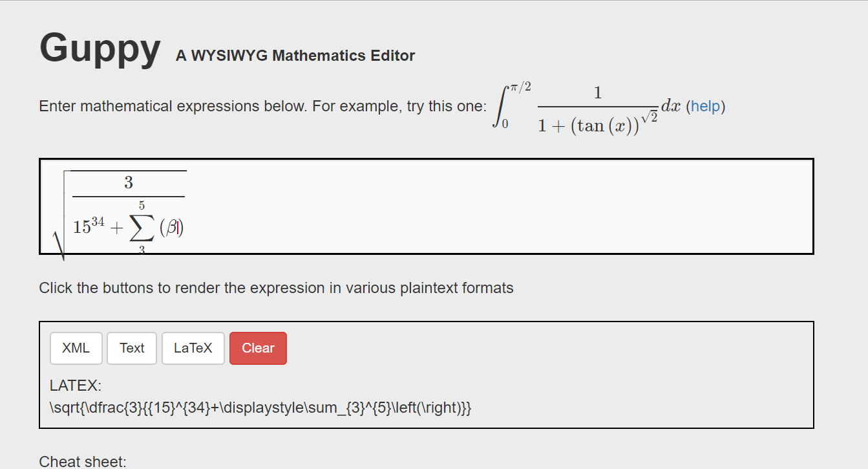Open the help link
868x469 pixels.
click(x=706, y=105)
